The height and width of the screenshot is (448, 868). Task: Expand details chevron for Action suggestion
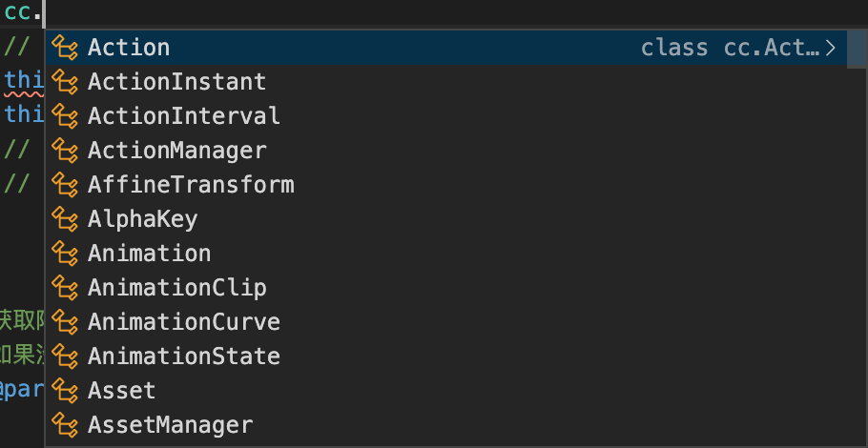point(831,48)
